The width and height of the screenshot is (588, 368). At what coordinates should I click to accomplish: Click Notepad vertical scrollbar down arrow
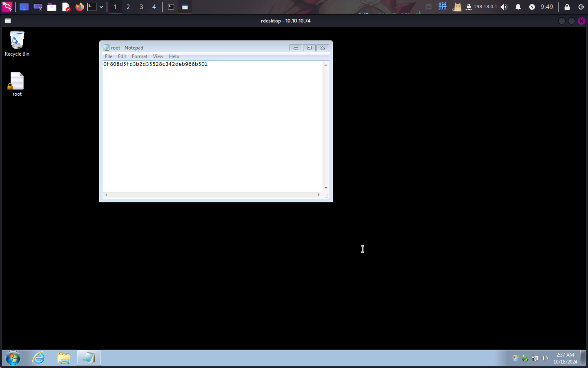pyautogui.click(x=326, y=188)
